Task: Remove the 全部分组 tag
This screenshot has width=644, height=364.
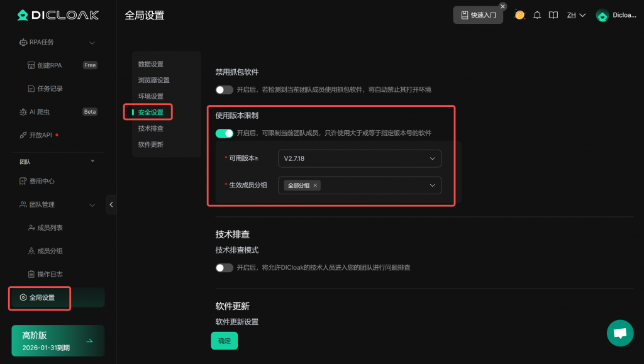Action: pos(315,185)
